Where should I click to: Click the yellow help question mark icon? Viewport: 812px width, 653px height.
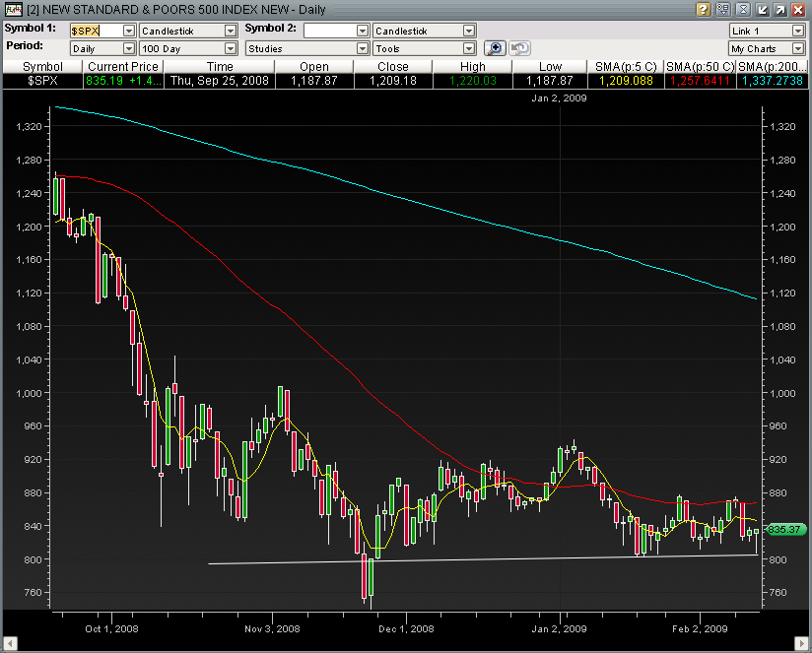[x=704, y=9]
